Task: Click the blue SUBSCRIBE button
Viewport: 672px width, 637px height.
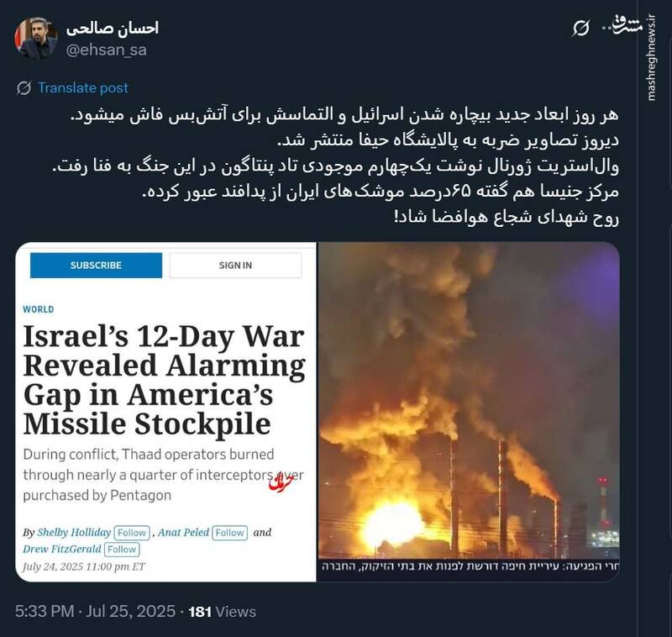Action: pos(96,265)
